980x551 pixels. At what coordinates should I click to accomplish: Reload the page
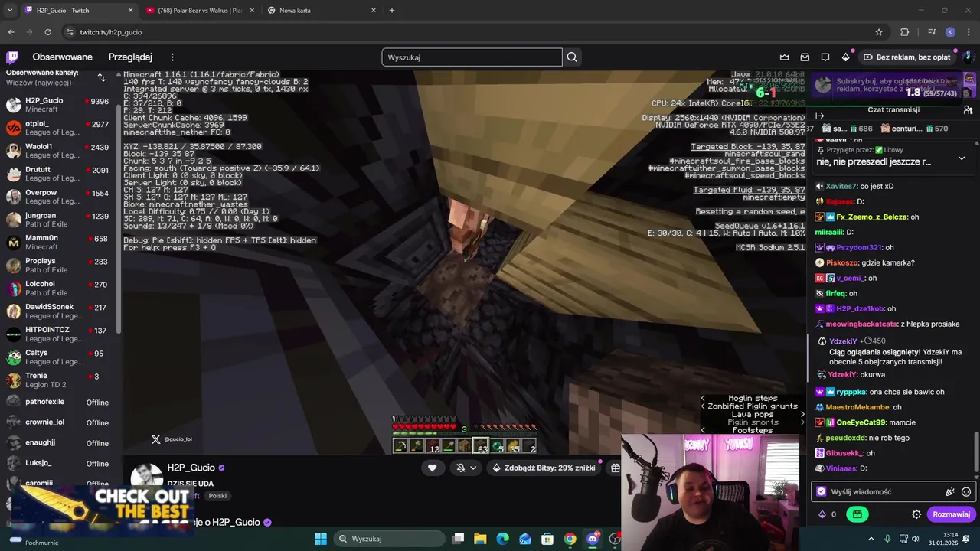47,32
